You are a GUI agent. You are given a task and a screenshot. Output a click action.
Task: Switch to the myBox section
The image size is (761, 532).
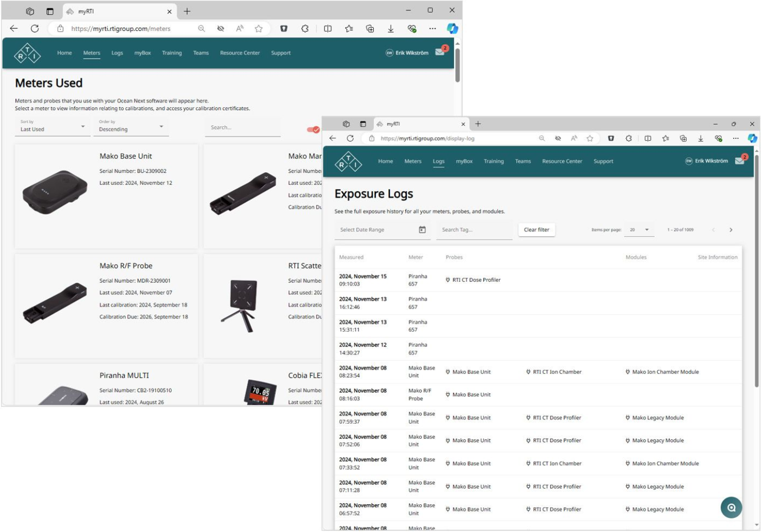coord(463,161)
